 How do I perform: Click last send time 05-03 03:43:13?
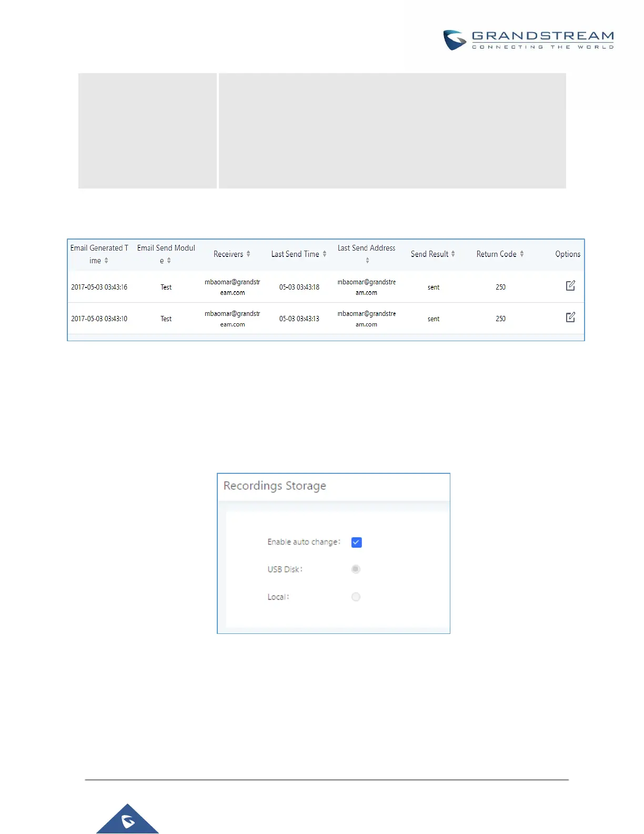point(299,319)
